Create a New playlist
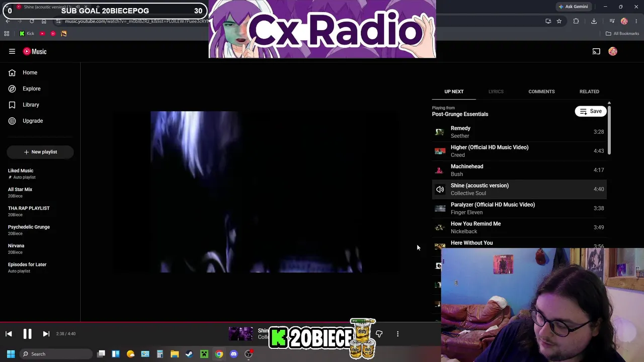Image resolution: width=644 pixels, height=362 pixels. (40, 152)
